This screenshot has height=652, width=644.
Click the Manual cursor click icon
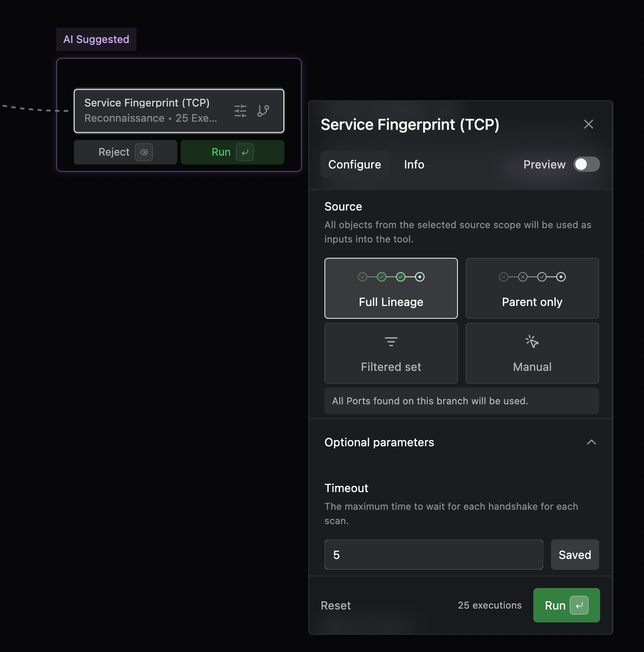532,342
